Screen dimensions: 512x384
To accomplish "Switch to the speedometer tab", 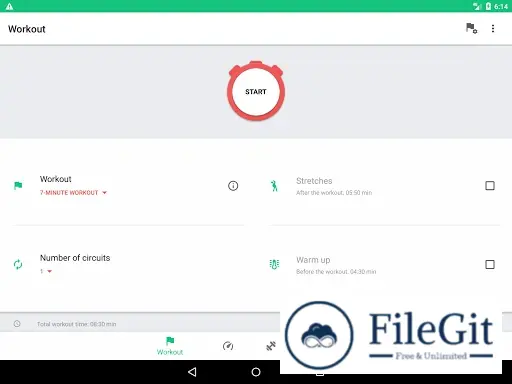I will (228, 346).
